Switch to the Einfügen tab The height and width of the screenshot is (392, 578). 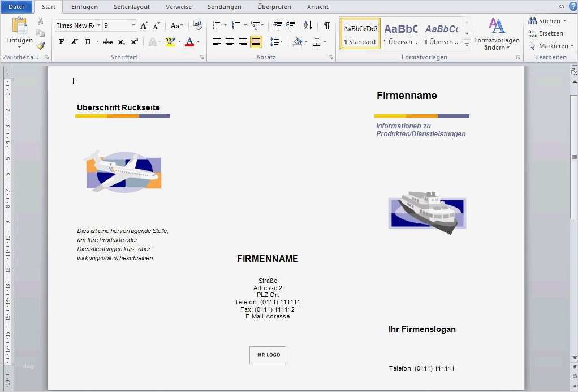[x=84, y=7]
